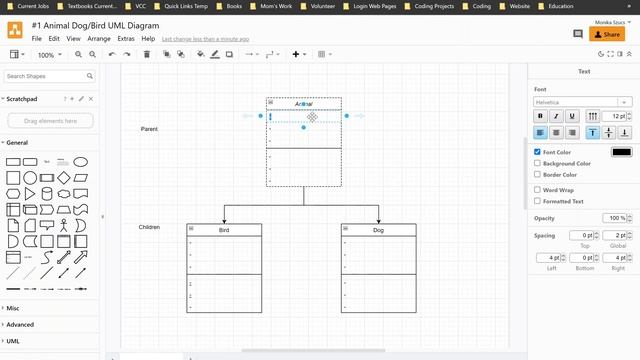Image resolution: width=640 pixels, height=360 pixels.
Task: Open the Arrange menu
Action: (x=99, y=38)
